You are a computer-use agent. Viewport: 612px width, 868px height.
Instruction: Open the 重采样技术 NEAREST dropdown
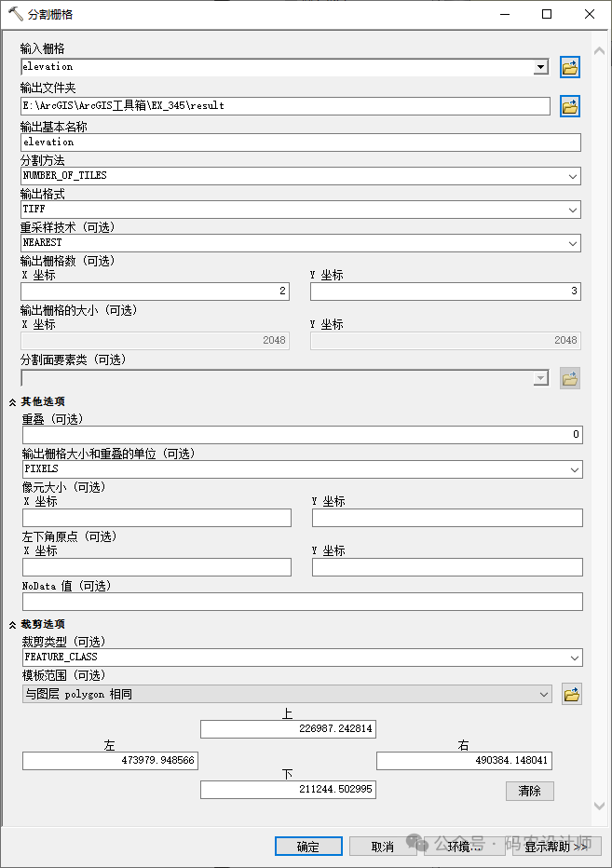click(572, 243)
